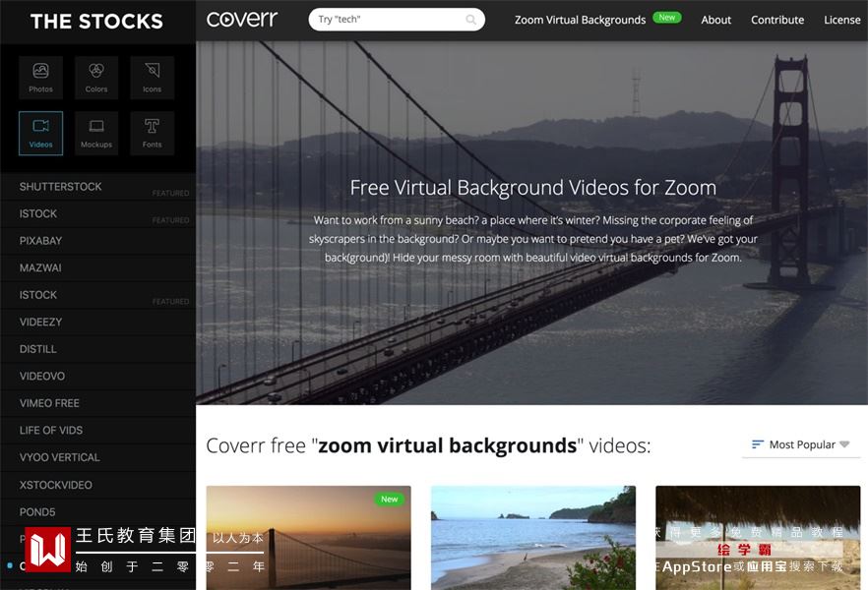This screenshot has width=868, height=590.
Task: Open the Icons category tile
Action: (153, 78)
